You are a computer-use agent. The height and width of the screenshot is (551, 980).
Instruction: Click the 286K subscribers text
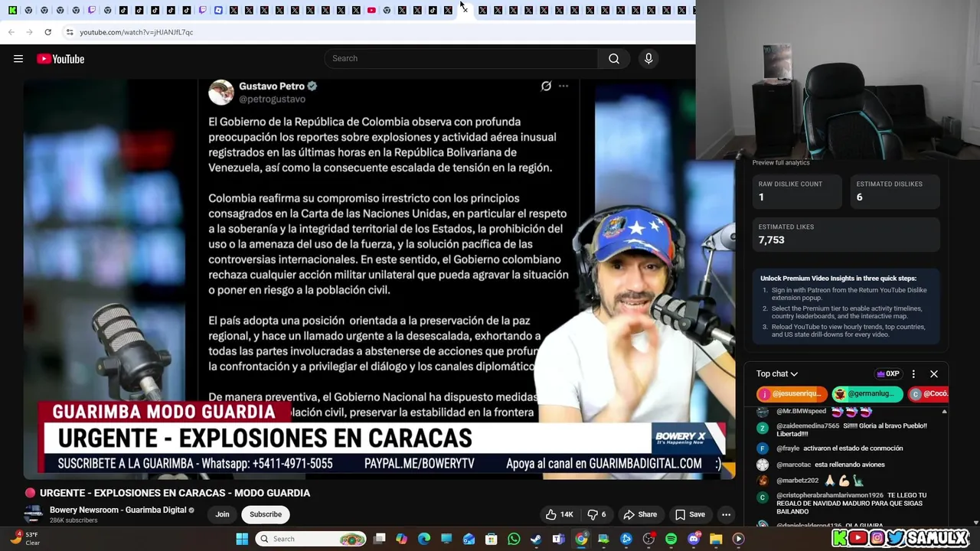coord(73,520)
